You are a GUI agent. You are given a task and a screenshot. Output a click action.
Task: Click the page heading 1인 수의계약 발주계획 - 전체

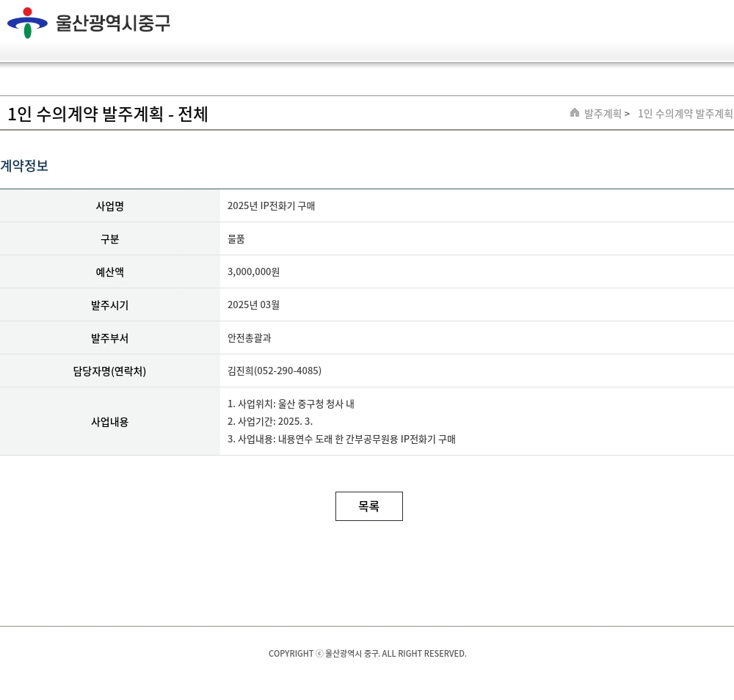(x=108, y=114)
